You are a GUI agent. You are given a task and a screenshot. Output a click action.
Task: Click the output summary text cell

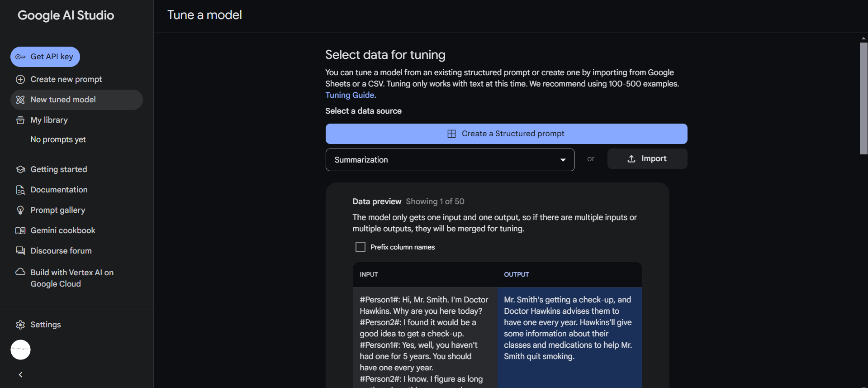click(x=569, y=338)
